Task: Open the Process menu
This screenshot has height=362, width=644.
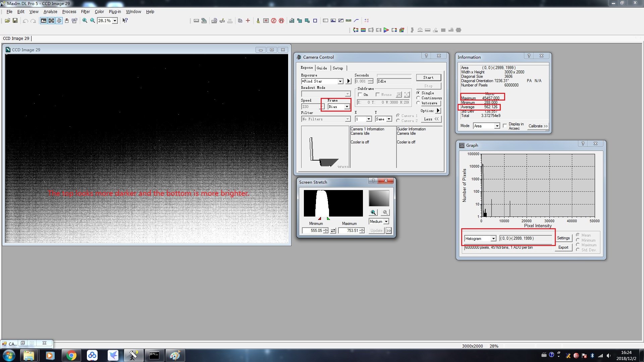Action: click(x=69, y=12)
